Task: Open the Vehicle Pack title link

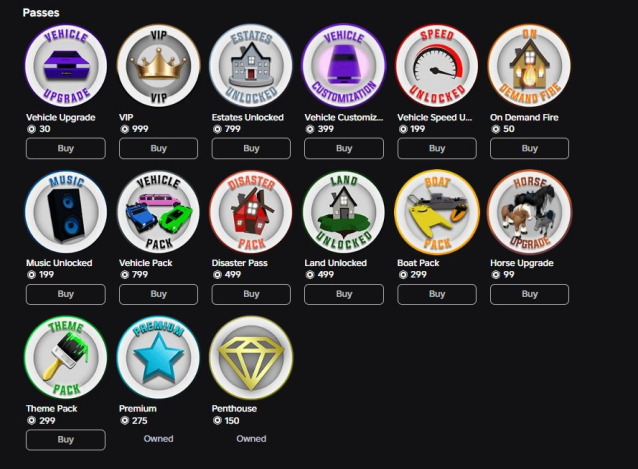Action: [146, 263]
